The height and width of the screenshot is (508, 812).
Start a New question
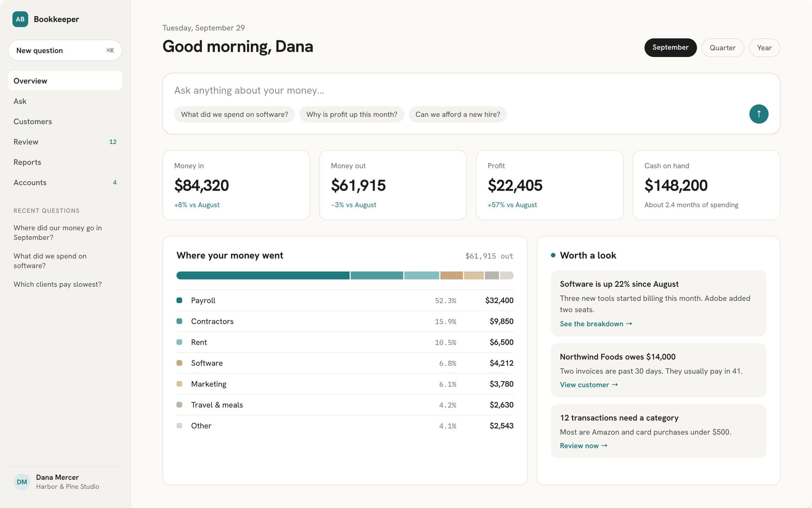(65, 50)
